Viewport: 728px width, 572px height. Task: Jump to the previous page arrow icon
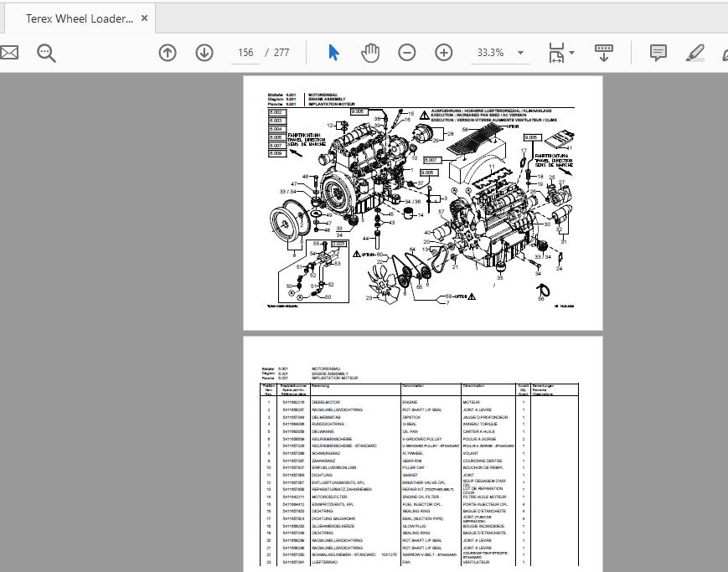(x=167, y=53)
